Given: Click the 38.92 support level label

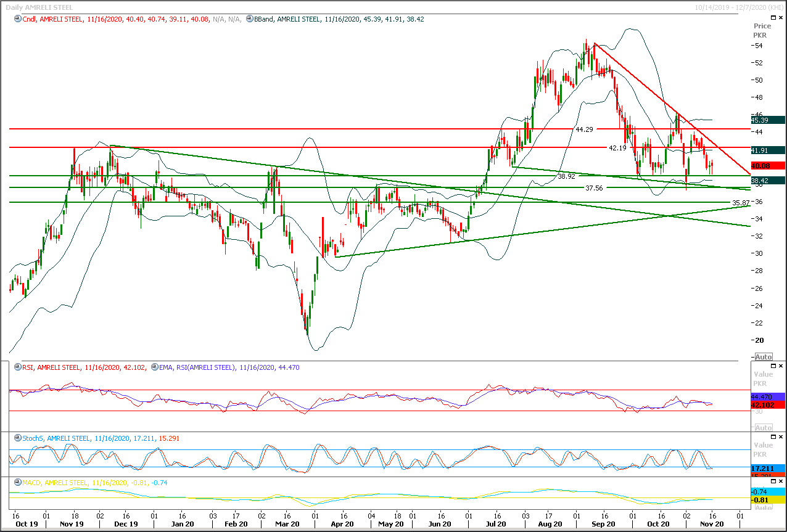Looking at the screenshot, I should tap(566, 176).
